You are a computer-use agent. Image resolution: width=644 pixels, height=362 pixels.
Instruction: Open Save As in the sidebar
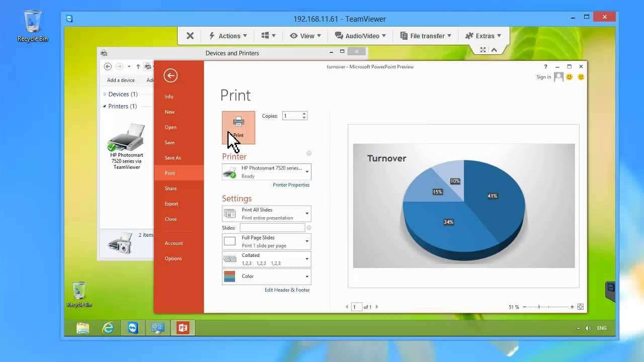click(x=173, y=158)
